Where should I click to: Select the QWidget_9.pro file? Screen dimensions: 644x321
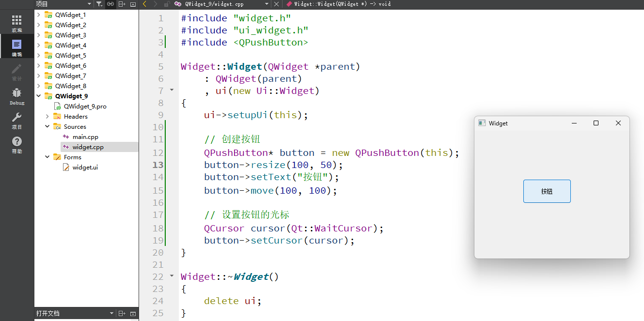click(85, 106)
